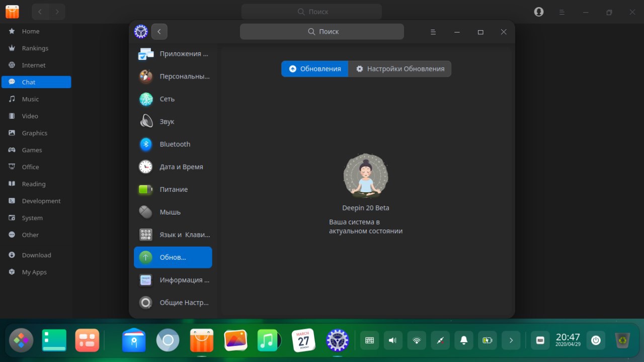
Task: Click App Store back navigation arrow
Action: tap(40, 12)
